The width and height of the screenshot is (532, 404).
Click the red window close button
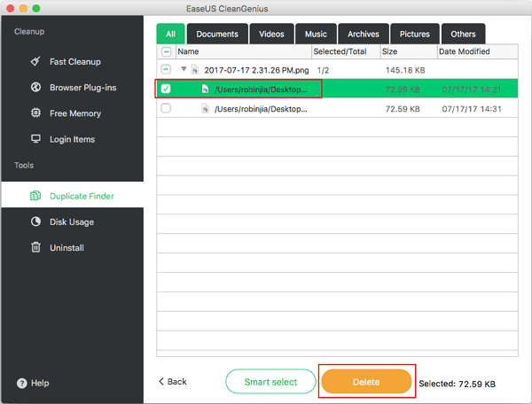coord(10,8)
